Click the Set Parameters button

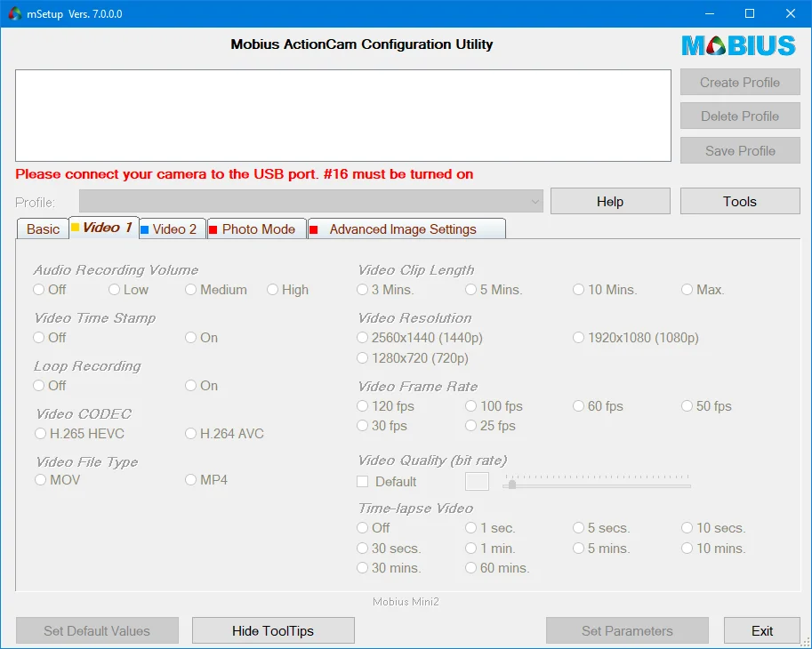(x=627, y=631)
